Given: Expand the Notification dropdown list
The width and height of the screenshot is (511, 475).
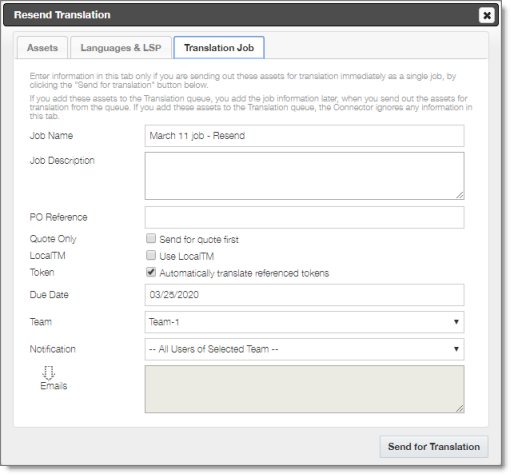Looking at the screenshot, I should (x=304, y=349).
